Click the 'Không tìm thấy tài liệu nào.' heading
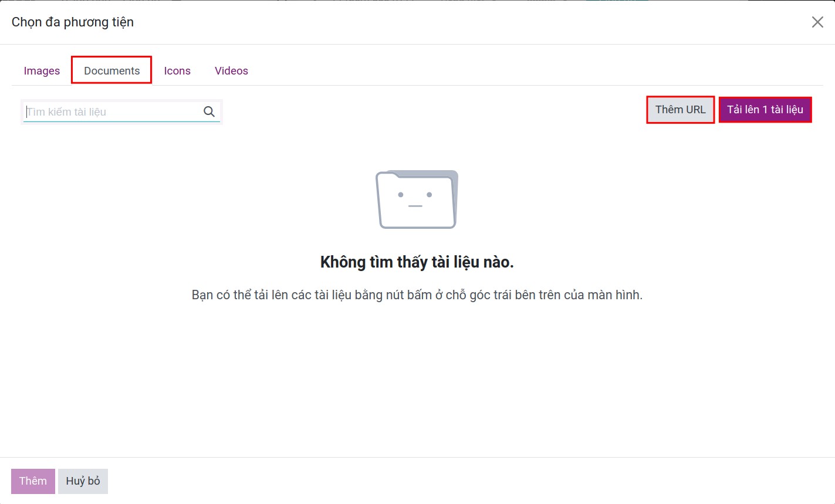The width and height of the screenshot is (835, 504). click(x=417, y=262)
